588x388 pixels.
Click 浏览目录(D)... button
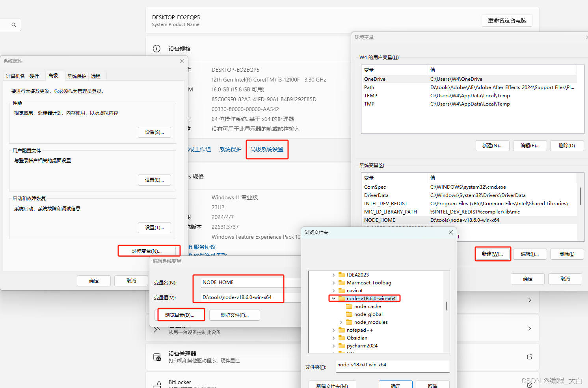pos(180,315)
